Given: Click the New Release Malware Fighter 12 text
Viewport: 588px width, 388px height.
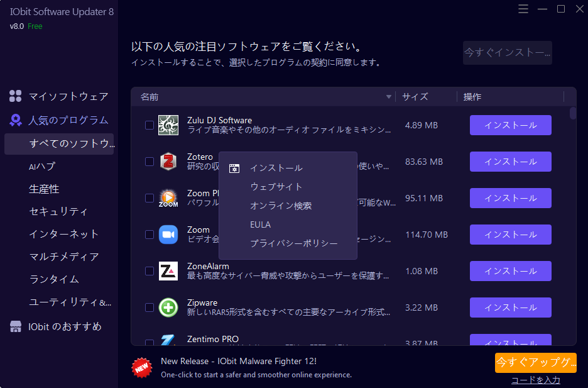Looking at the screenshot, I should (x=239, y=362).
